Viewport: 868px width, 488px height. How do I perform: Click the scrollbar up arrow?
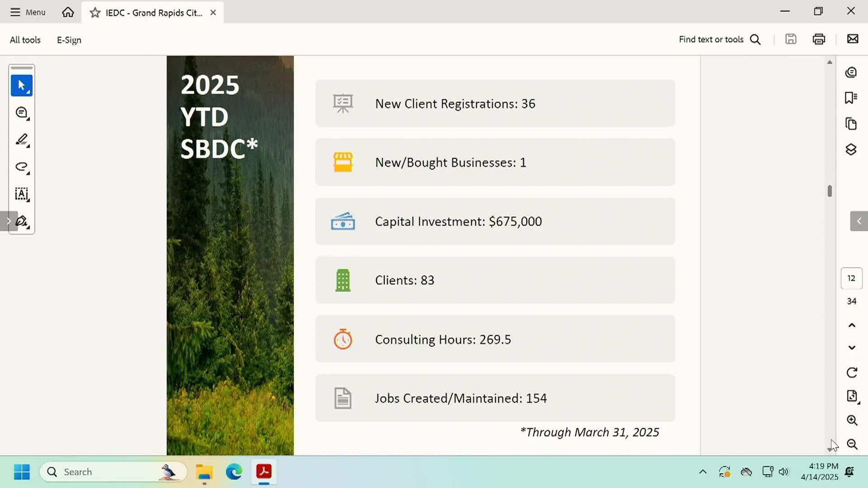pos(830,62)
